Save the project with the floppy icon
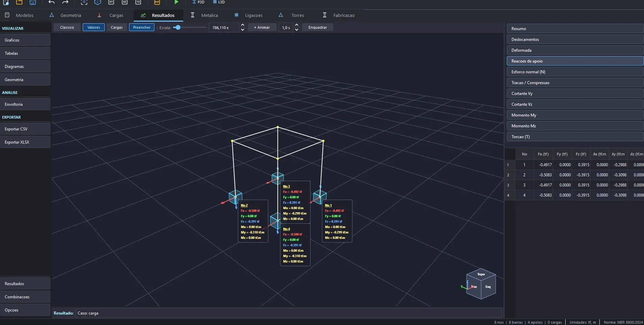This screenshot has width=644, height=325. pyautogui.click(x=33, y=2)
